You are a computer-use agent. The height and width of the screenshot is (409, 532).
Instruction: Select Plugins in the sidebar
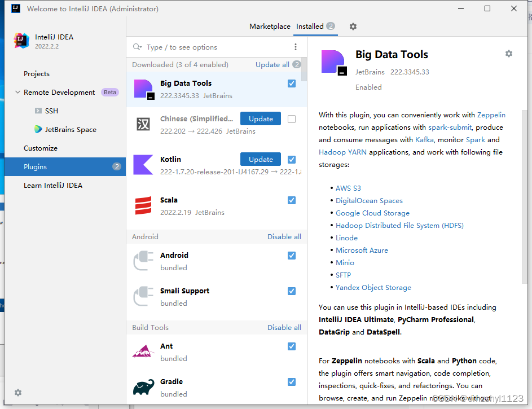65,166
